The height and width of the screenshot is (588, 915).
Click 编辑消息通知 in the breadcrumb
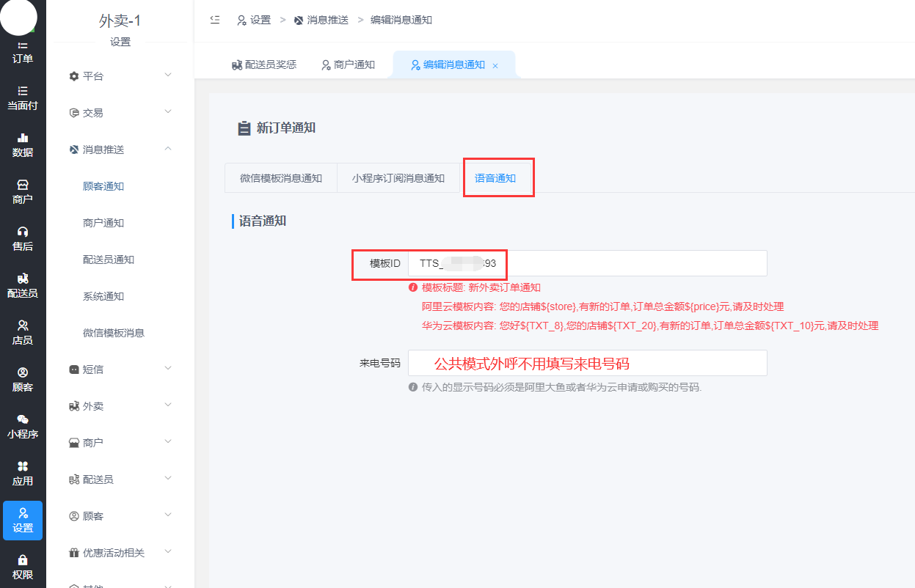click(x=401, y=21)
